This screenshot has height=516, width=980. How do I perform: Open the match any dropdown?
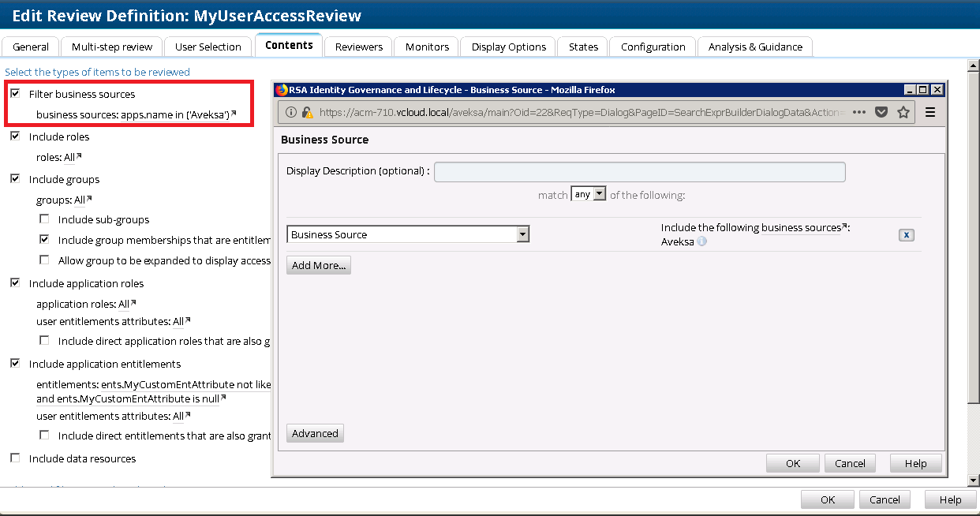click(589, 194)
